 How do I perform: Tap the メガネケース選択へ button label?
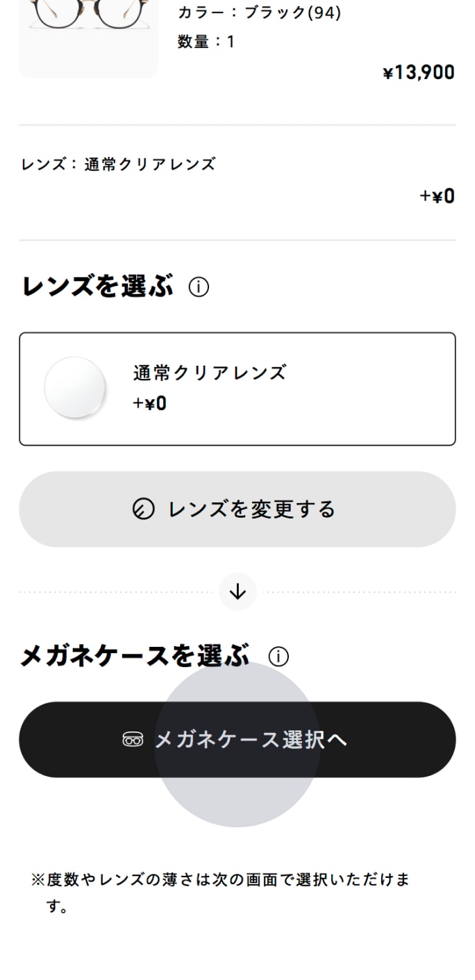click(250, 740)
